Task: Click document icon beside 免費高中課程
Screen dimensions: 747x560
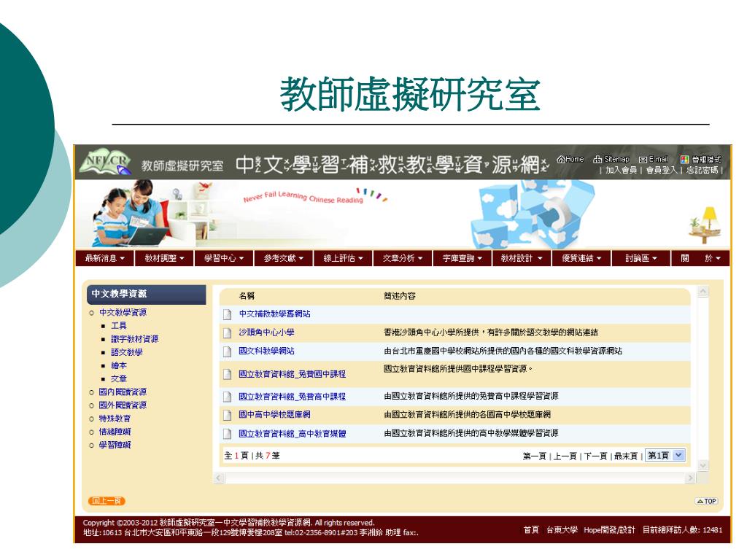Action: (228, 397)
